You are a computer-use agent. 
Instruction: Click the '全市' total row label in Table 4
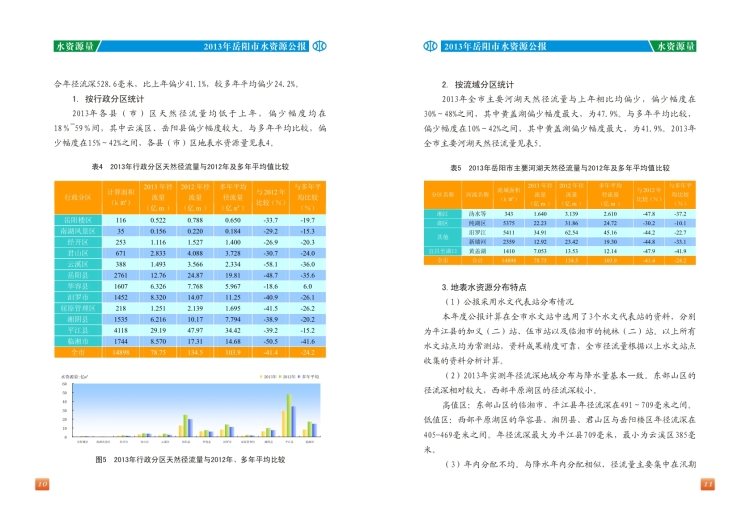tap(78, 352)
